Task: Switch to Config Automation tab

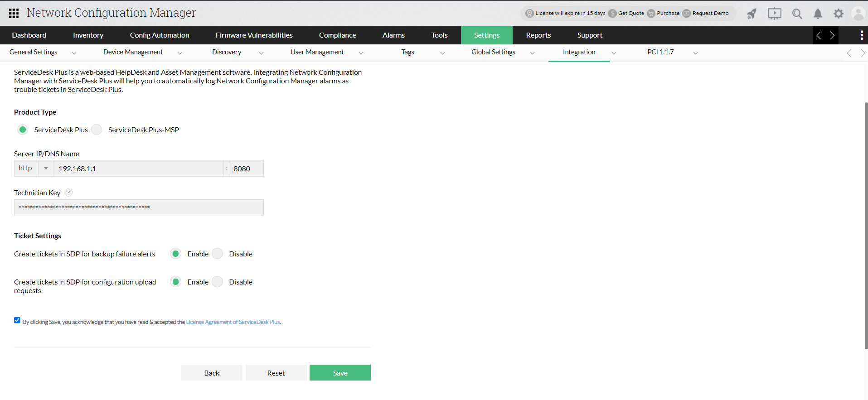Action: point(160,35)
